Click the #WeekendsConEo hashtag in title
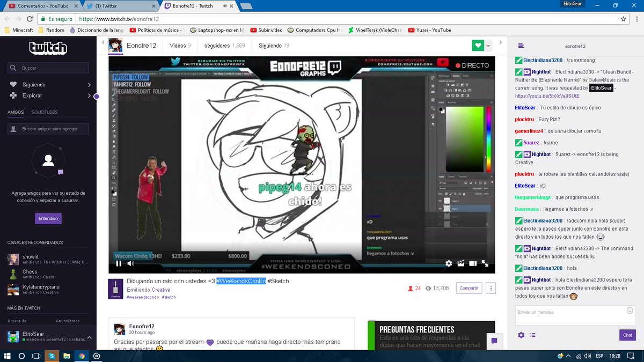644x362 pixels. pyautogui.click(x=241, y=281)
